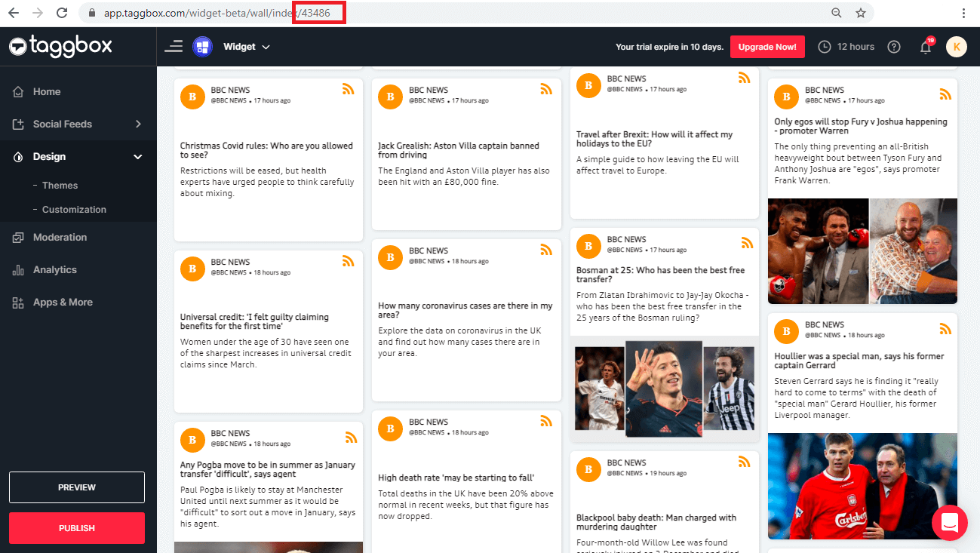Go to Moderation in sidebar
This screenshot has height=553, width=980.
pos(60,237)
